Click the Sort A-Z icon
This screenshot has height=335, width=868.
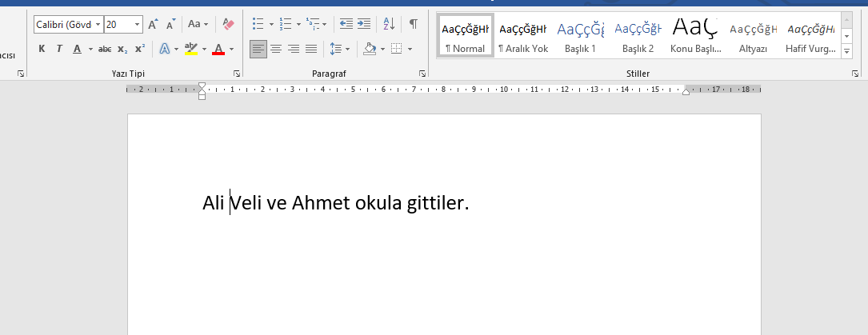[389, 24]
